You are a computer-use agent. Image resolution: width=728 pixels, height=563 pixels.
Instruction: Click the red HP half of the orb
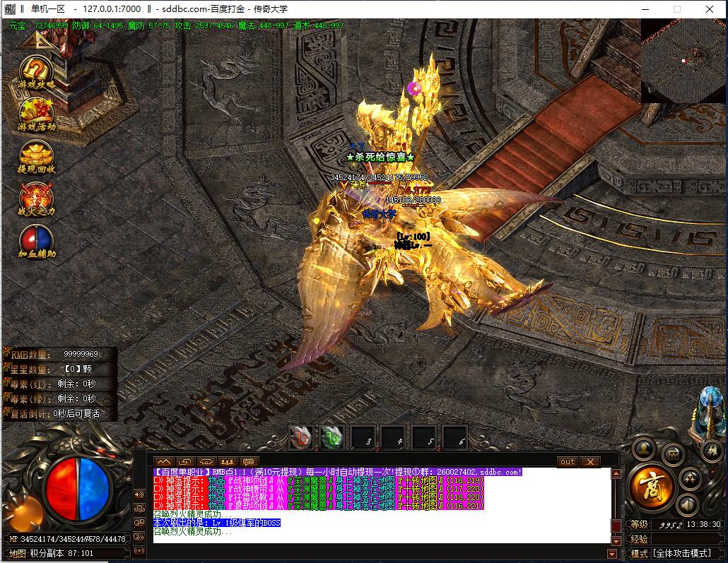click(61, 488)
